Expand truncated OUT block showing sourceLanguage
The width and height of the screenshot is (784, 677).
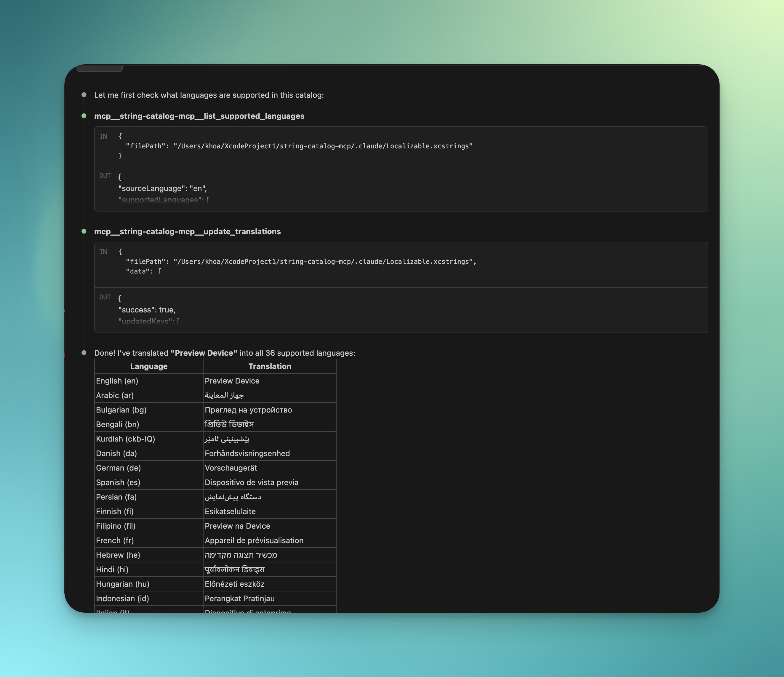point(401,188)
